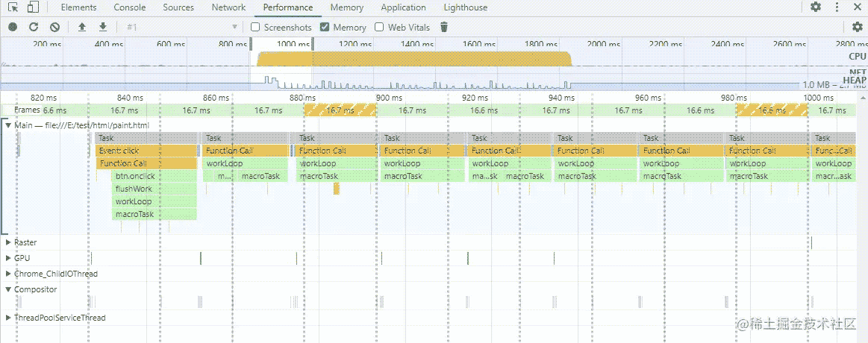
Task: Toggle the device toolbar icon
Action: (33, 7)
